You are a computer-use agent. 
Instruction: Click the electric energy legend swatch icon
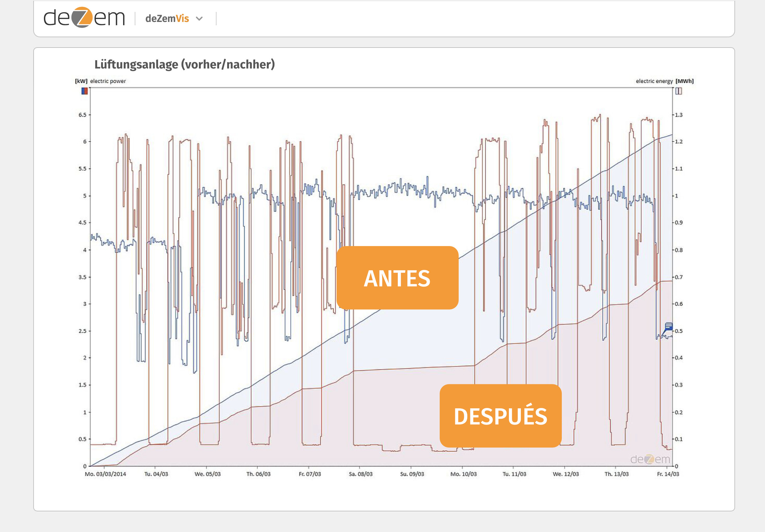click(679, 91)
